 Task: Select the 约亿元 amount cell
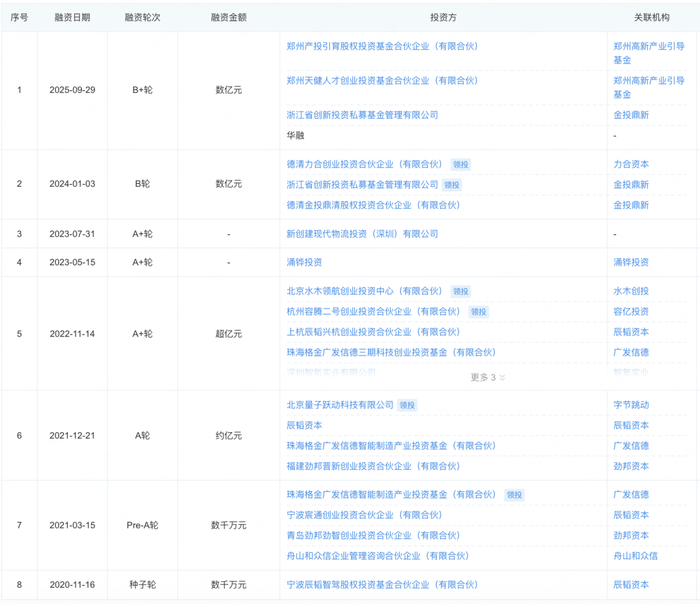tap(229, 435)
